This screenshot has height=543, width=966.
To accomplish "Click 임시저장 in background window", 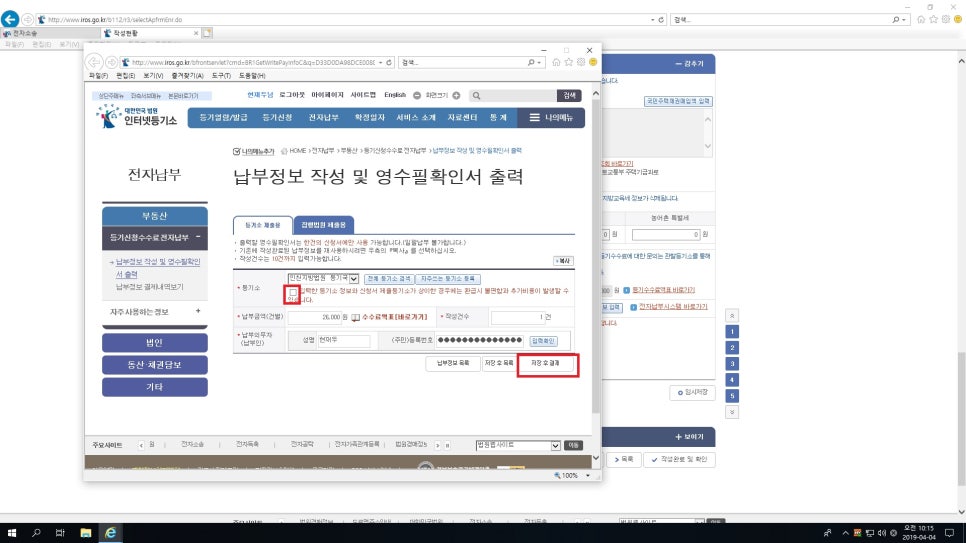I will tap(692, 393).
